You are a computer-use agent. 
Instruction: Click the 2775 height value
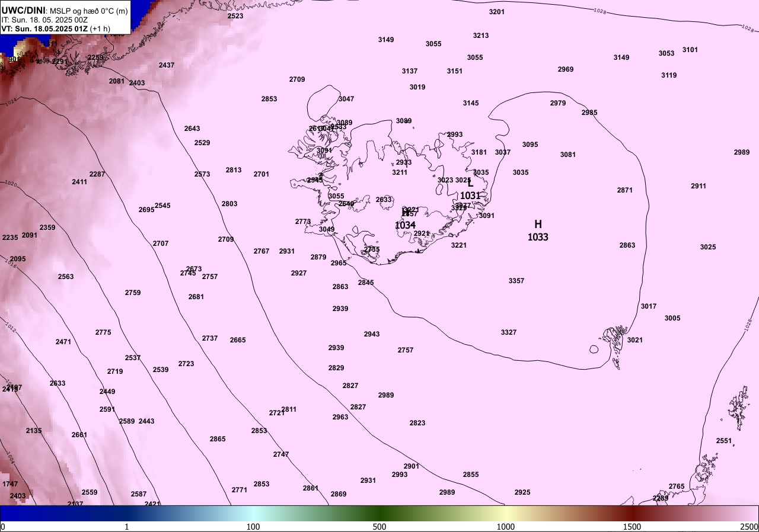pos(103,332)
